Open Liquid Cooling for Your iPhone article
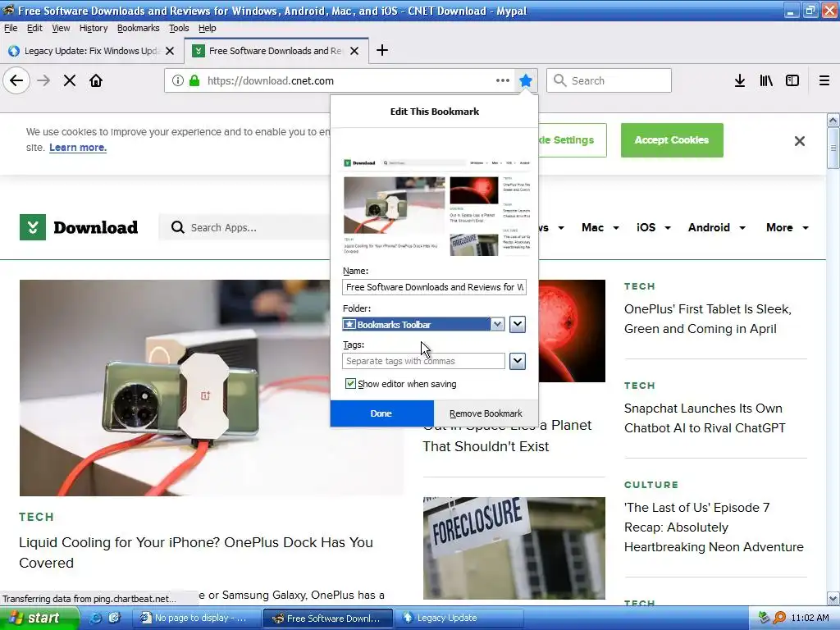The image size is (840, 630). (x=196, y=552)
